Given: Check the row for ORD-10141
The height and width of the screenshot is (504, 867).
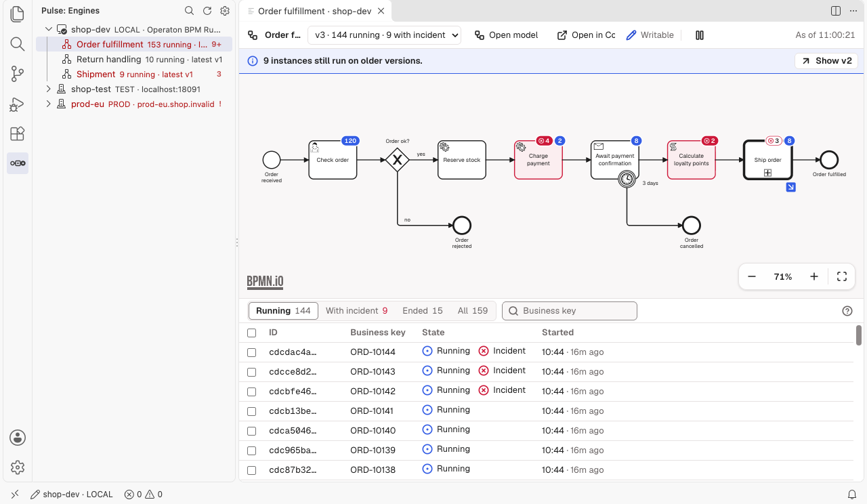Looking at the screenshot, I should 252,411.
